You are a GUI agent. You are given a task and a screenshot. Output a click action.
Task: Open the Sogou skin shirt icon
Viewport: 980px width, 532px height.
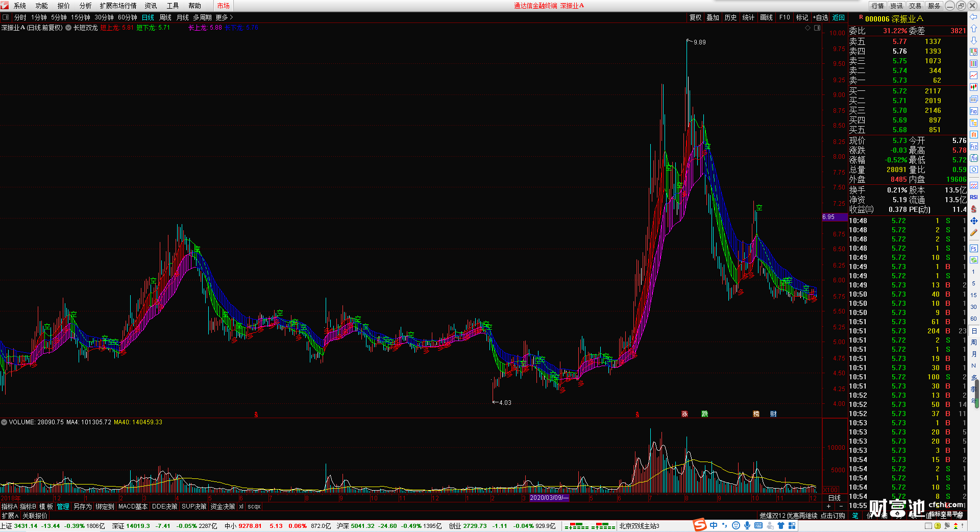click(x=780, y=525)
